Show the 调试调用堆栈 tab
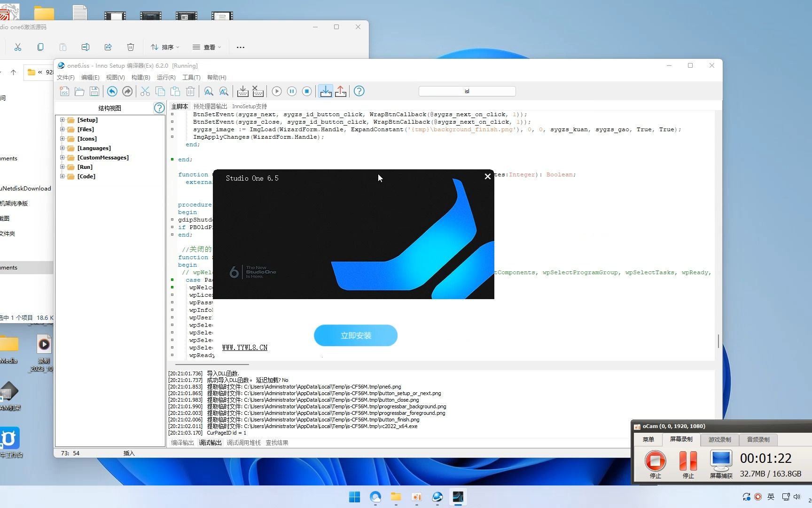 (243, 443)
